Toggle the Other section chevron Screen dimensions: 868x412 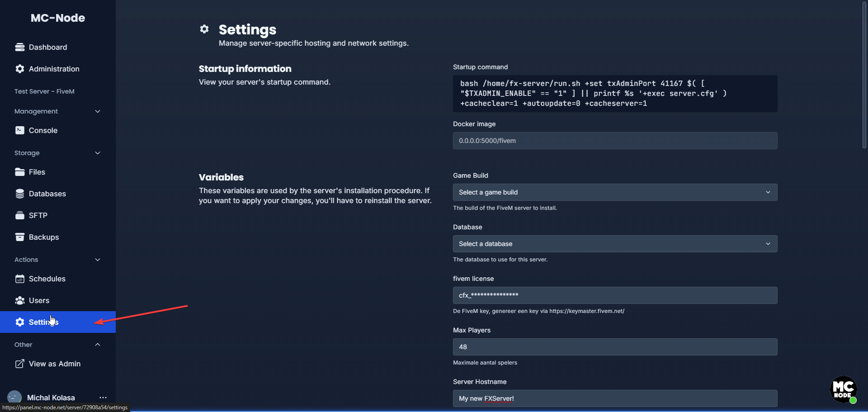point(98,345)
